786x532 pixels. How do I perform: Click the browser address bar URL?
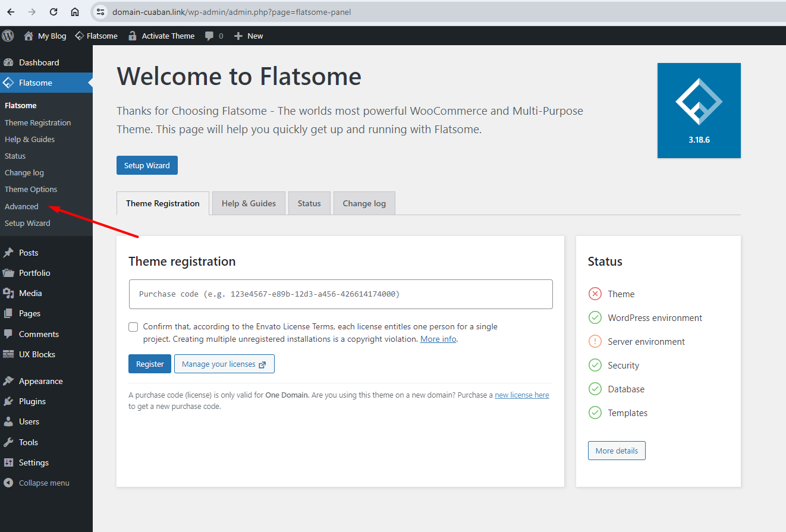232,12
